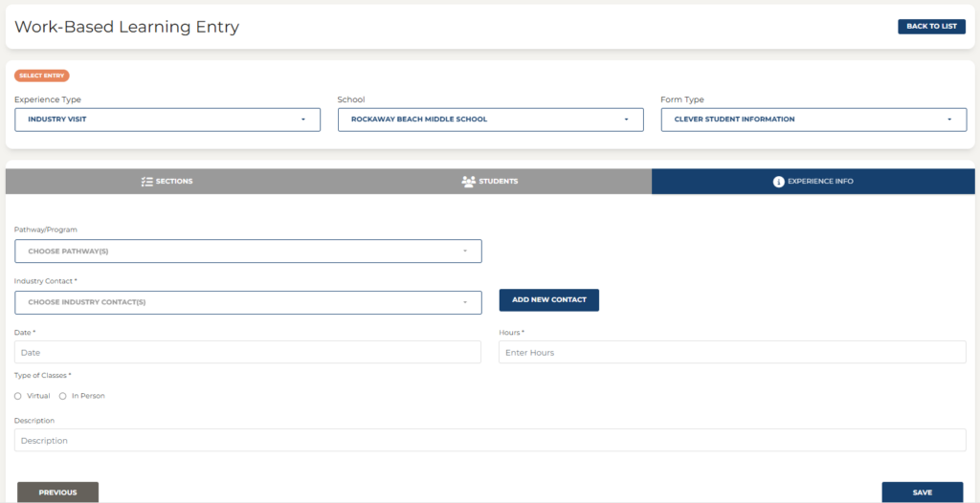980x503 pixels.
Task: Click the Select Entry badge
Action: coord(42,76)
